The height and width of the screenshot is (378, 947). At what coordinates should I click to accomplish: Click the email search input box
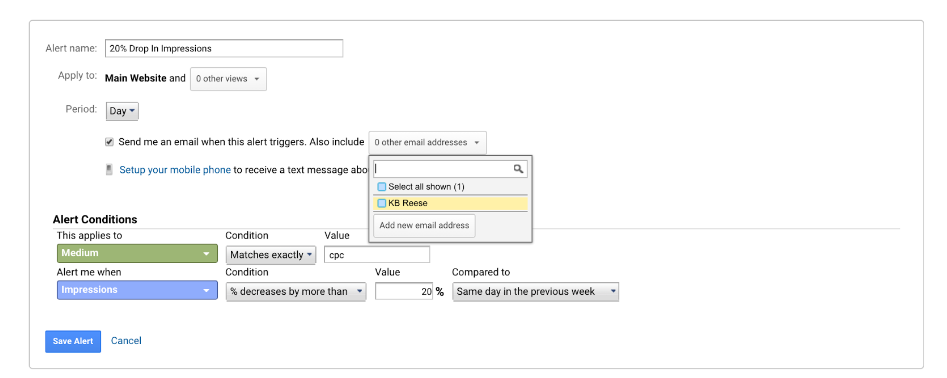pyautogui.click(x=443, y=169)
